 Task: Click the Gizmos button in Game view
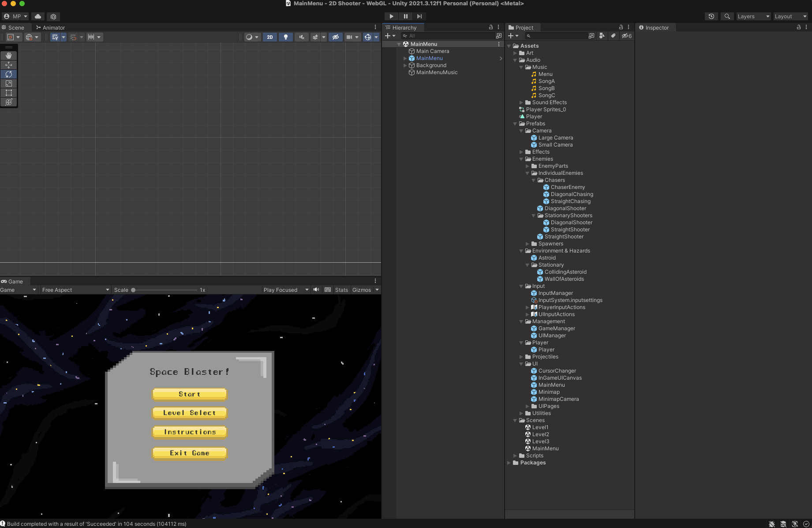pos(363,290)
